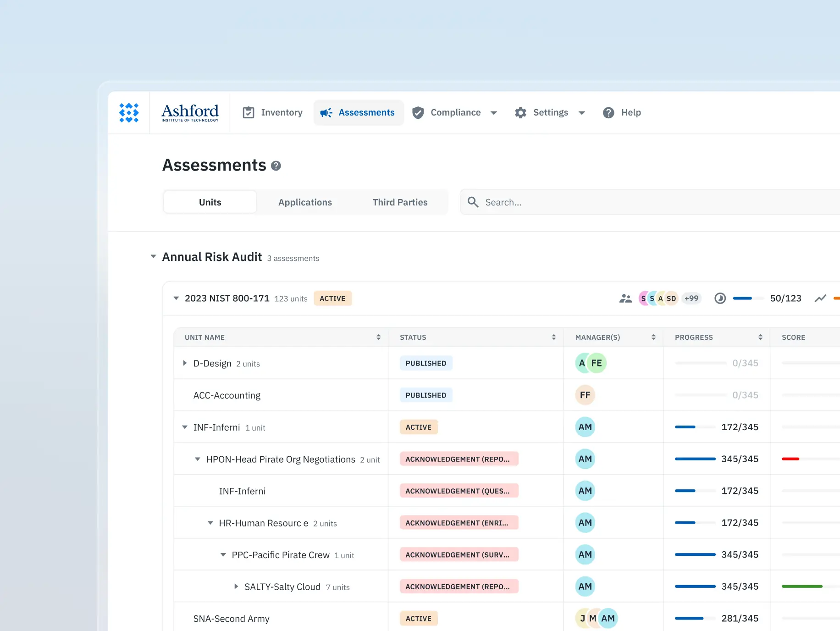Click the FF manager avatar for ACC-Accounting
The height and width of the screenshot is (631, 840).
(x=585, y=395)
